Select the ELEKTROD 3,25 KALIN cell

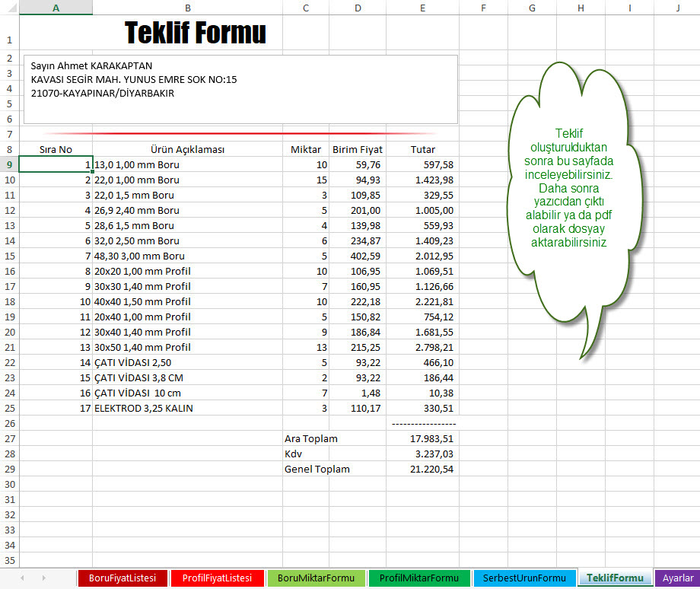pos(187,408)
